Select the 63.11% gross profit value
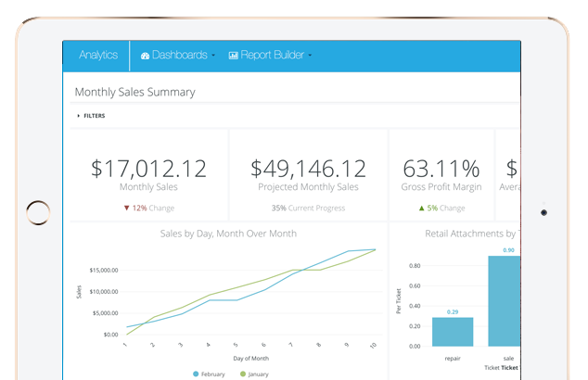 tap(441, 169)
